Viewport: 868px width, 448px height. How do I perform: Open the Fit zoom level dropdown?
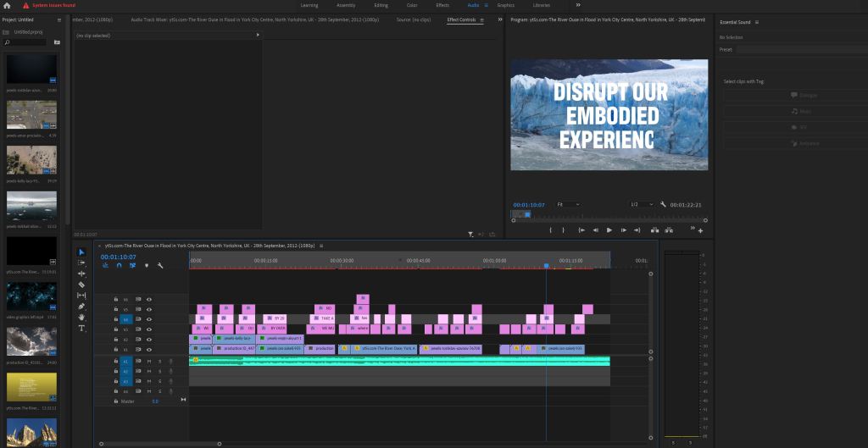point(568,204)
